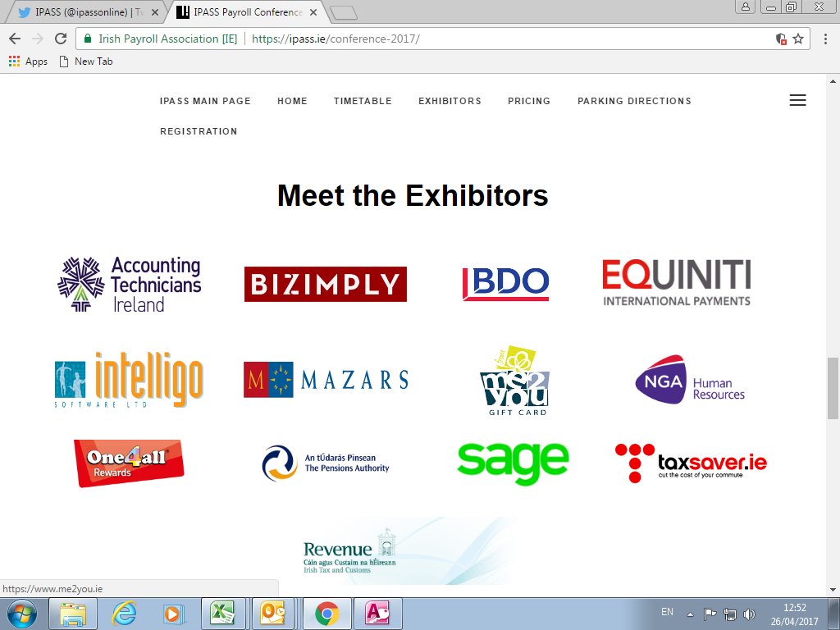
Task: Switch to Outlook in the taskbar
Action: tap(273, 614)
